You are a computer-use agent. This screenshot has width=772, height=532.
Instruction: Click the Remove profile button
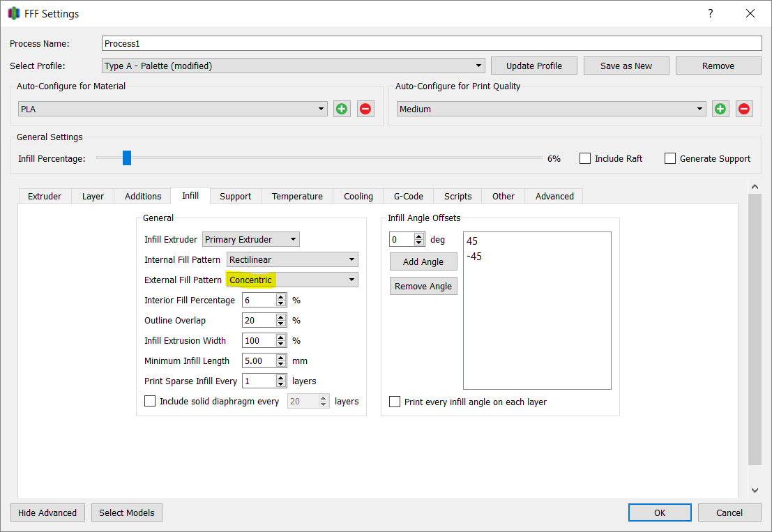click(718, 66)
